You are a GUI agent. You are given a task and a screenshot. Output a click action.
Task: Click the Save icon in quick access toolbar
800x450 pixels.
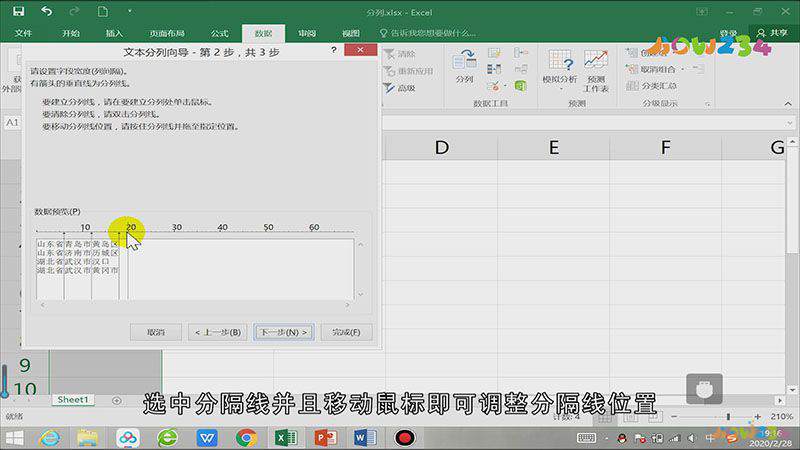coord(19,11)
